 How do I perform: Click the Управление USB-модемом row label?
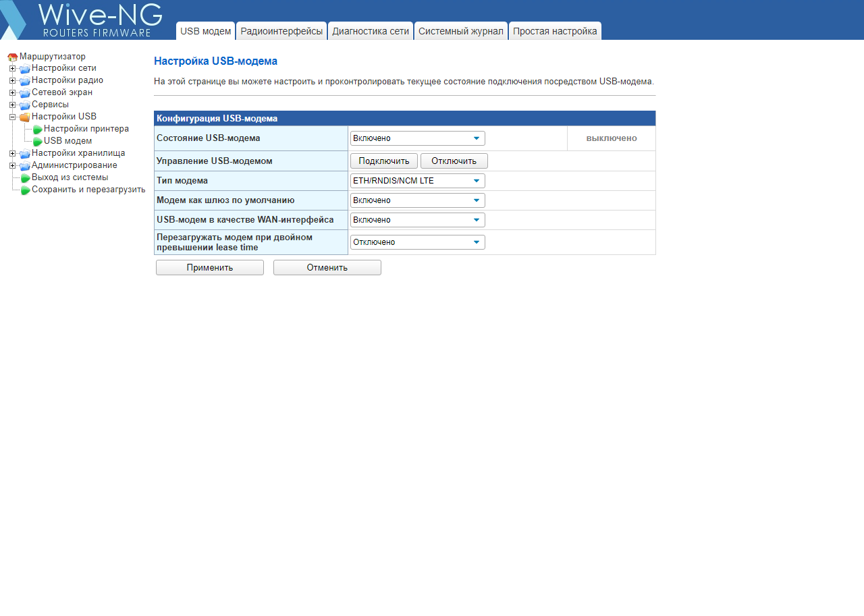click(214, 161)
